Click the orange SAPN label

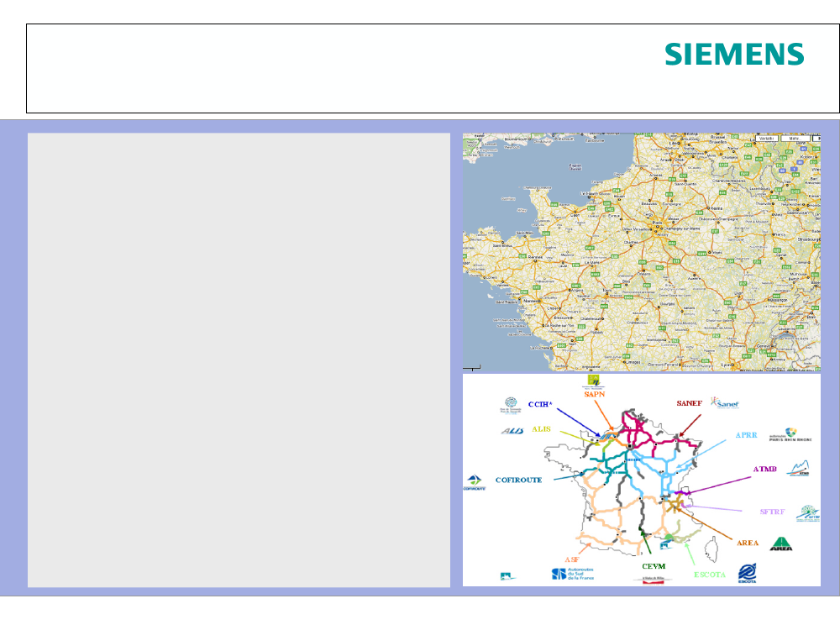(x=595, y=394)
